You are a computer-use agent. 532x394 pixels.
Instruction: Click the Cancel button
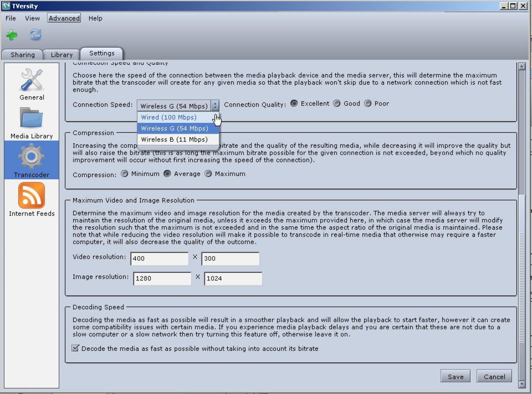[x=495, y=377]
